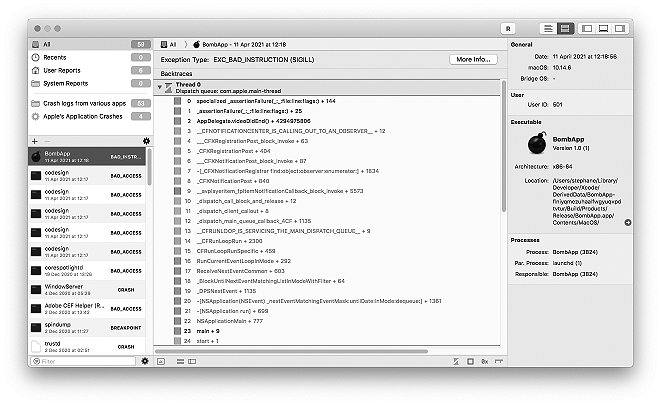The height and width of the screenshot is (404, 661).
Task: Click the minus remove button
Action: pyautogui.click(x=47, y=141)
